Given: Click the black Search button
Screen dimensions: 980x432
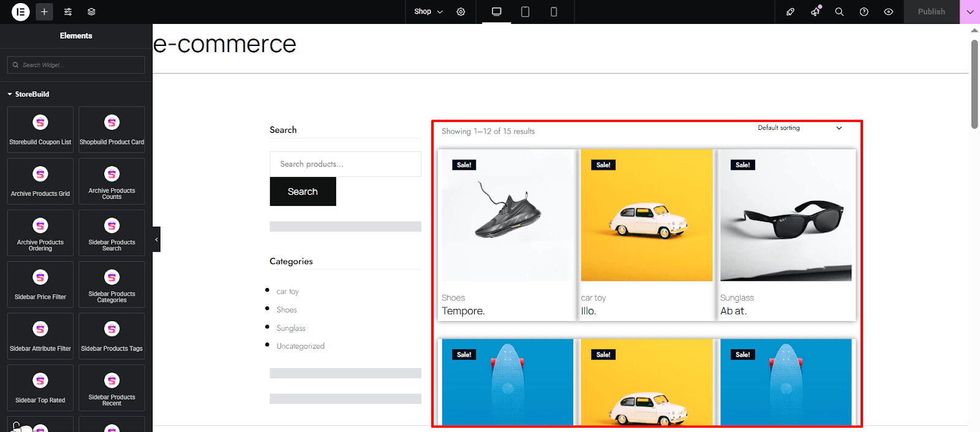Looking at the screenshot, I should coord(303,191).
